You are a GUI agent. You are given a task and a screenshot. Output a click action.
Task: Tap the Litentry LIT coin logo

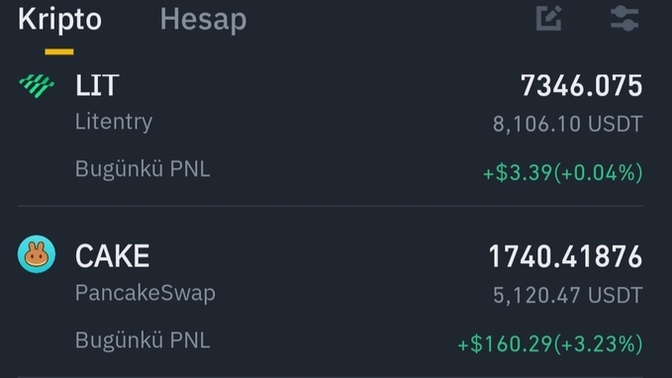pyautogui.click(x=36, y=86)
